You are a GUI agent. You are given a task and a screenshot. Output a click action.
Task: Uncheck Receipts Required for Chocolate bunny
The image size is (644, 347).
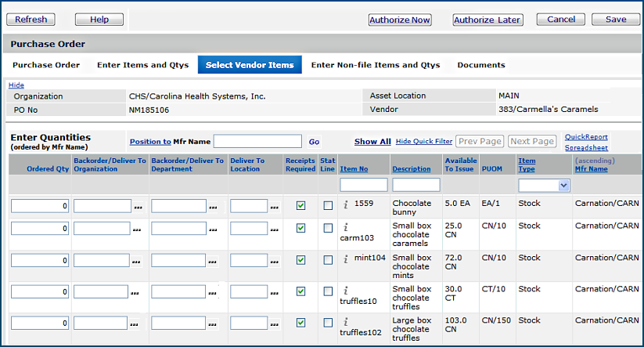click(301, 205)
